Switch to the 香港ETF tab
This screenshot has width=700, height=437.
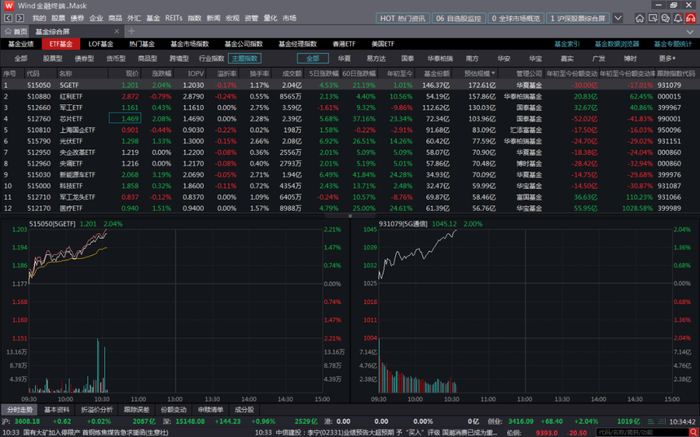[344, 44]
